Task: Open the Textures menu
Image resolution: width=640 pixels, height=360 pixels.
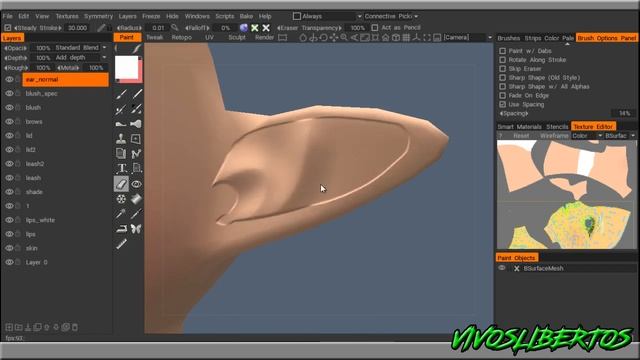Action: [67, 16]
